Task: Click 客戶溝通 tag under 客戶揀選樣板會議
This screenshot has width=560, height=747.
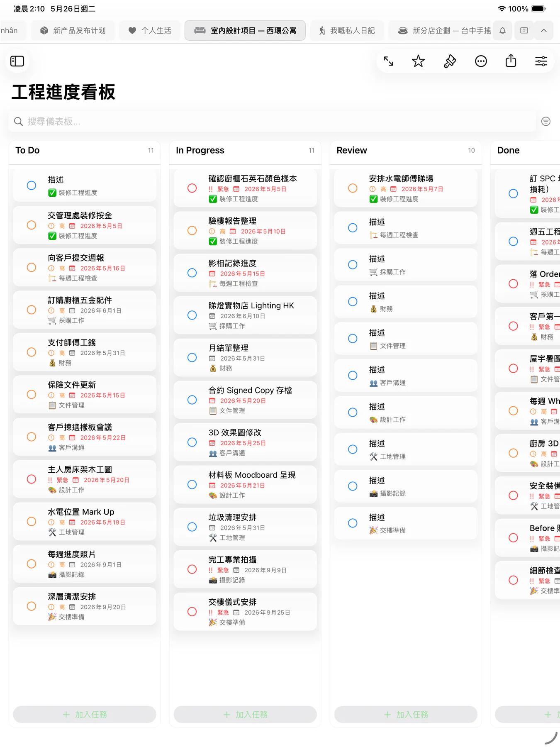Action: coord(66,447)
